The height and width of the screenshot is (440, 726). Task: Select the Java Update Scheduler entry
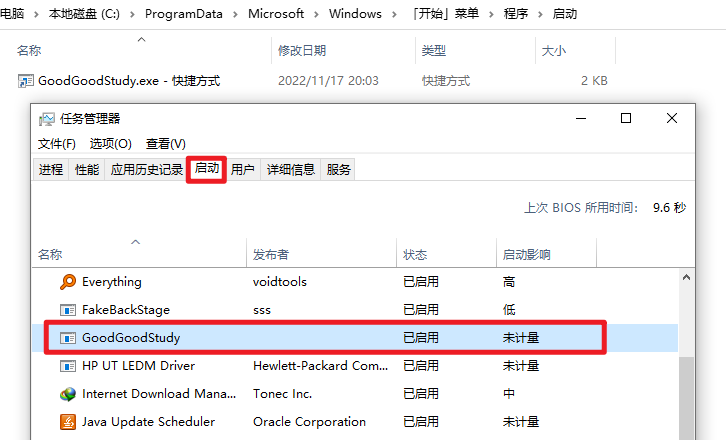pos(355,422)
